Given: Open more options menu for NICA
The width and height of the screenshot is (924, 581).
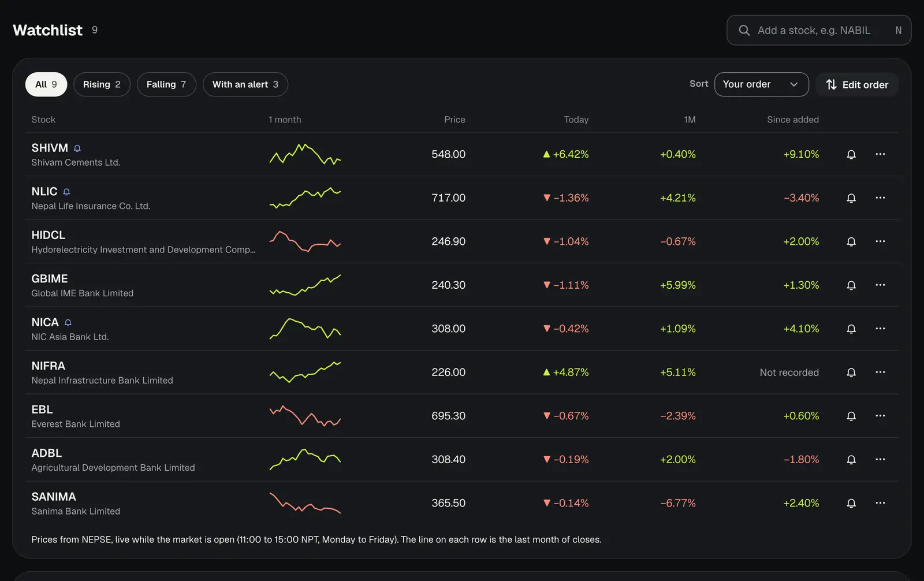Looking at the screenshot, I should (880, 329).
